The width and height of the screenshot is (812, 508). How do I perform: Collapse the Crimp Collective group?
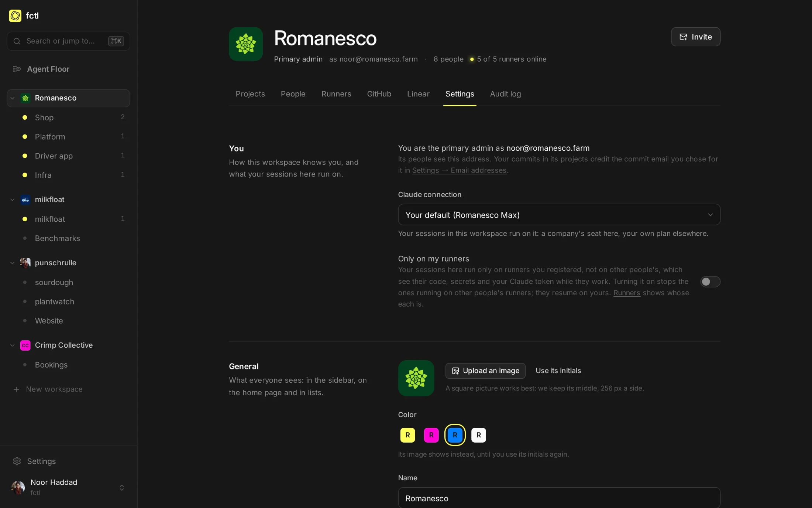pos(13,345)
